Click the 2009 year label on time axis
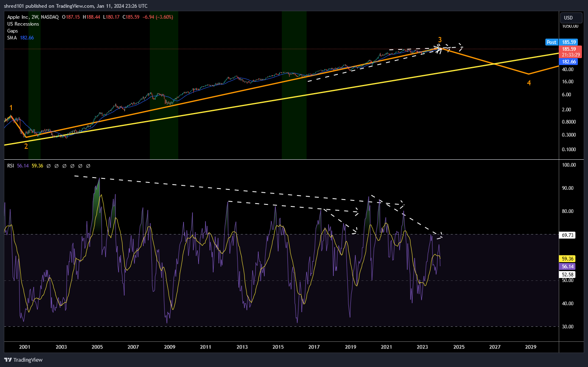 tap(170, 347)
